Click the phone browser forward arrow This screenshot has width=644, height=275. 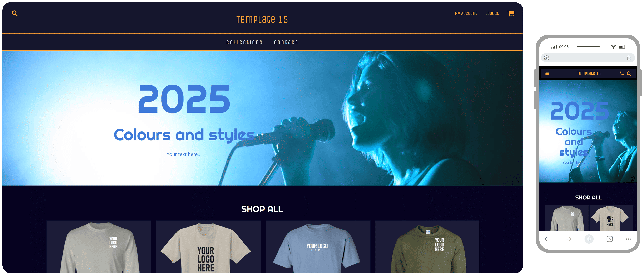(568, 239)
